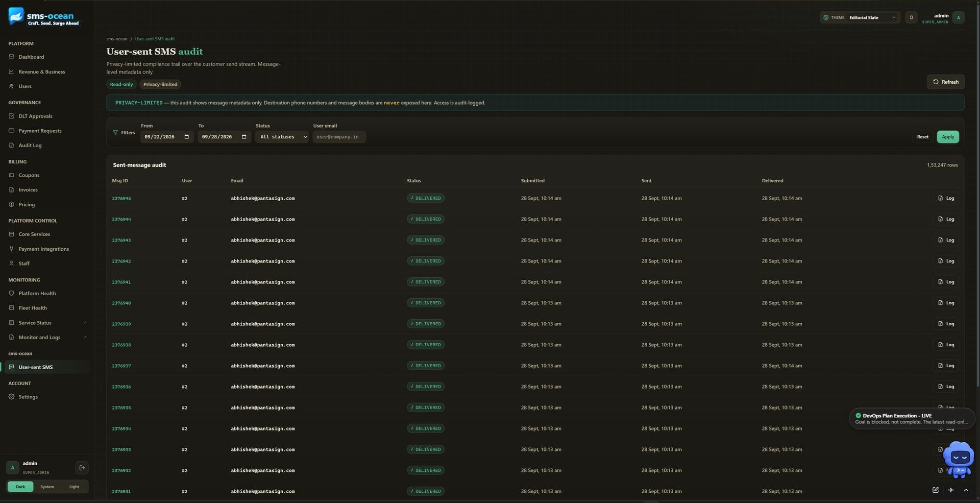Click the Refresh button
This screenshot has height=503, width=980.
[x=946, y=82]
